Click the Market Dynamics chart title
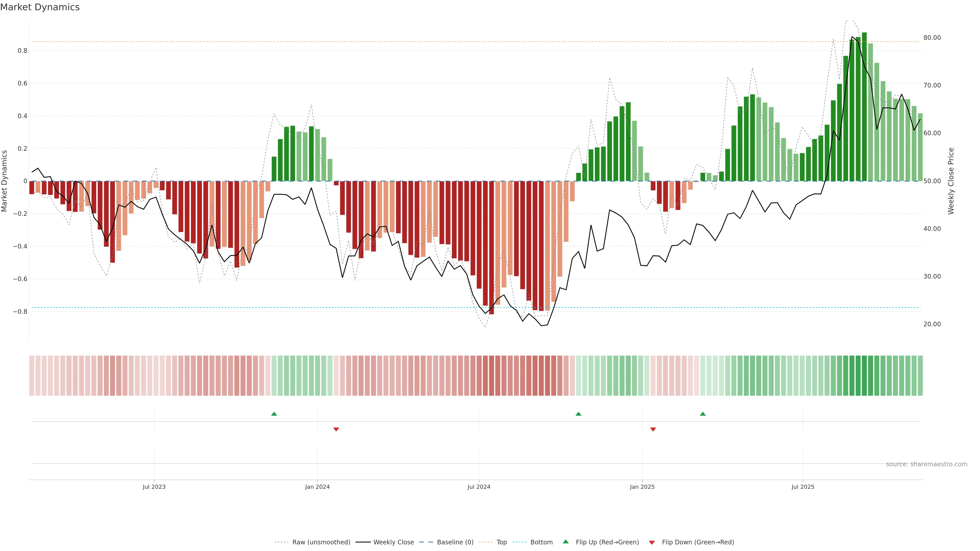The width and height of the screenshot is (980, 551). 40,7
